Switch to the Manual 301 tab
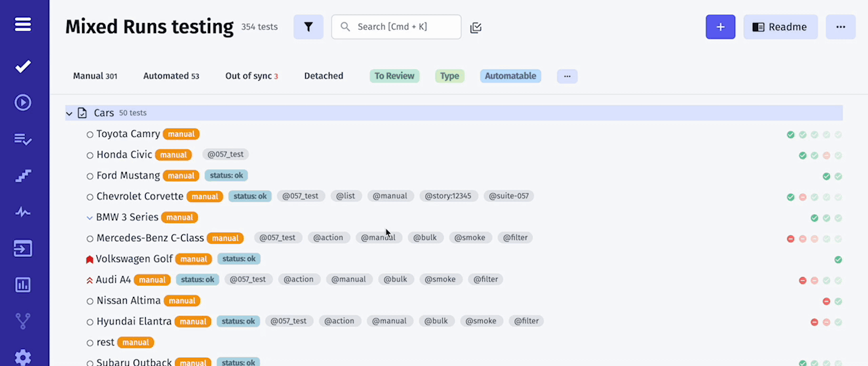868x366 pixels. click(95, 76)
